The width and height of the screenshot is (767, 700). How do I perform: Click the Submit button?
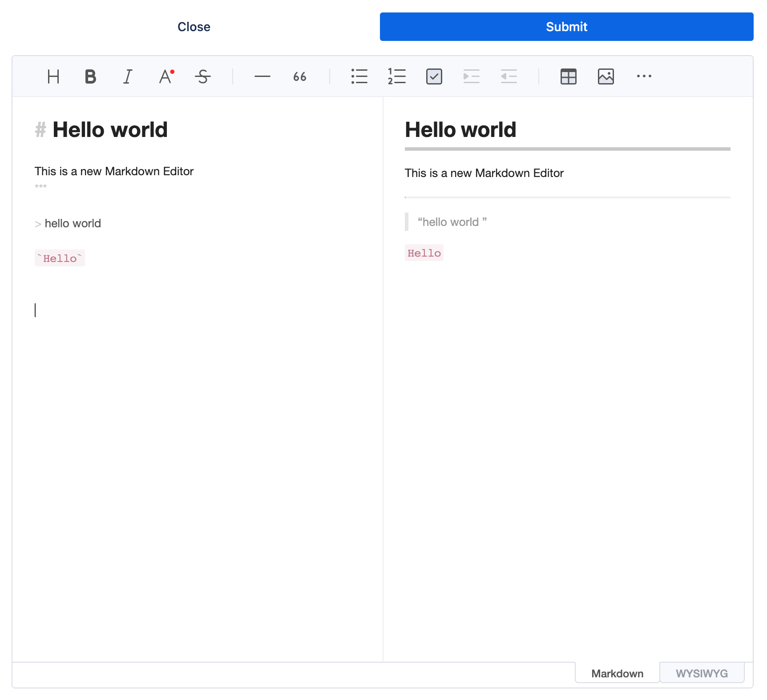pos(566,27)
